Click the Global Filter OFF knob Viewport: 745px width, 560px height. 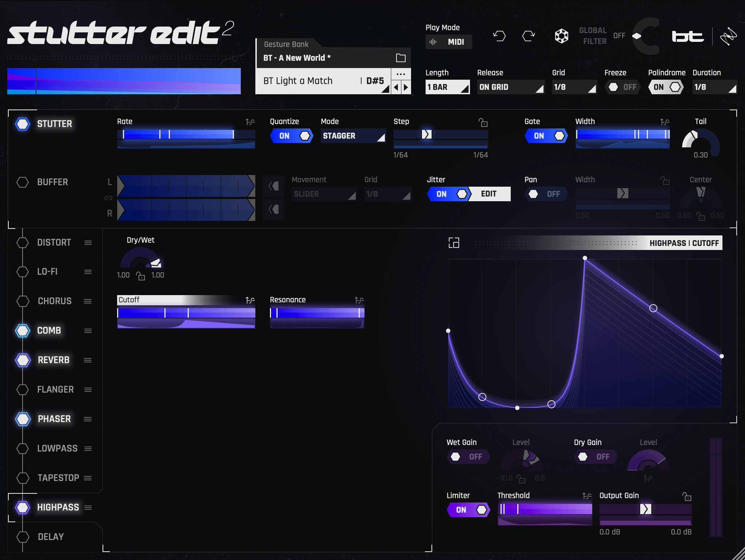point(647,36)
